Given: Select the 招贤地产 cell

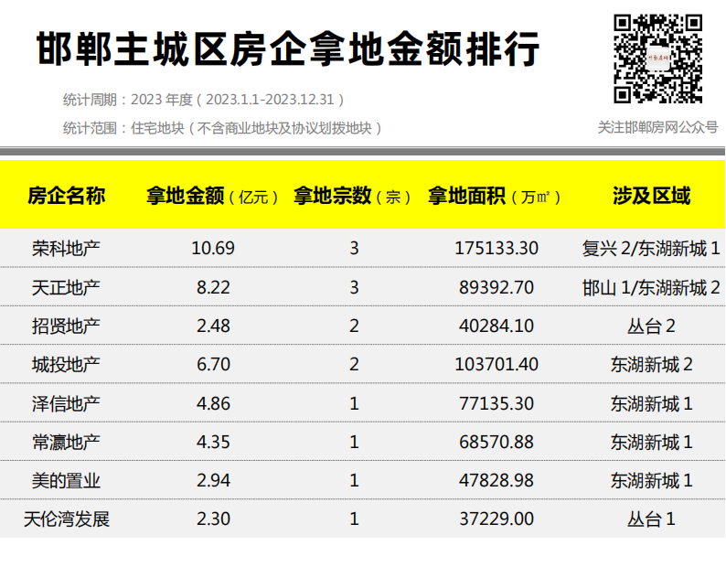Looking at the screenshot, I should (66, 326).
